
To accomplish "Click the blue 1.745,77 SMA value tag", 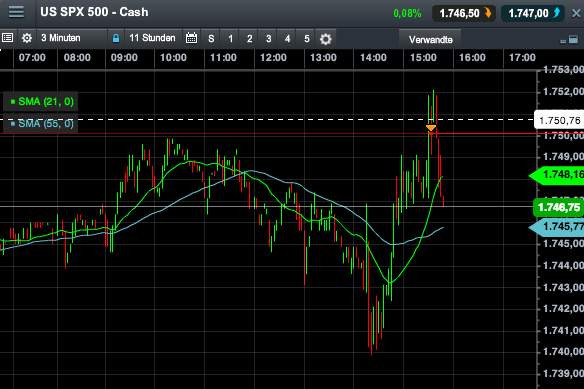I will tap(557, 227).
